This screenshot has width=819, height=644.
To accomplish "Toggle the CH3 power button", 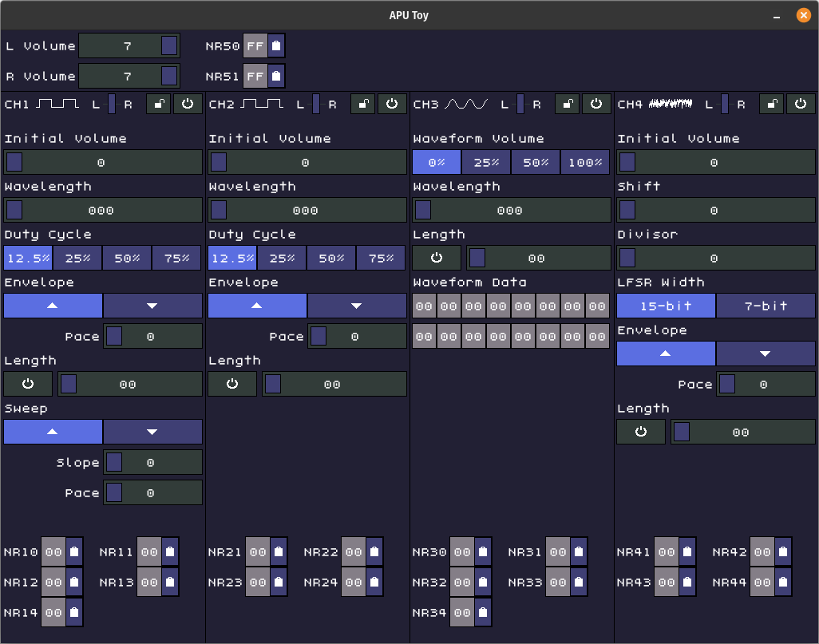I will point(596,104).
